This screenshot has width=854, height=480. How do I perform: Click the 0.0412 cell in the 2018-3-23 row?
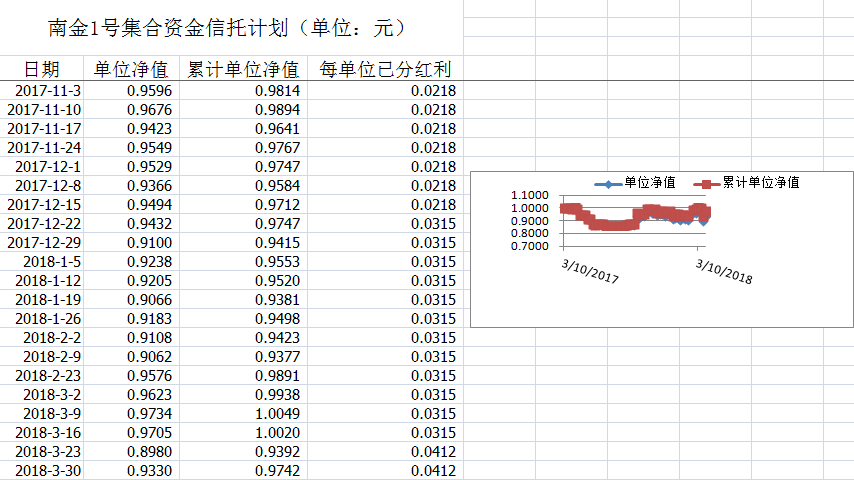click(385, 452)
